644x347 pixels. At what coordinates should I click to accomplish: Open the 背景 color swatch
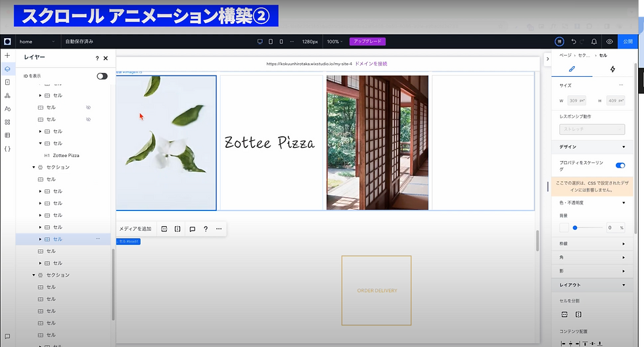point(564,227)
